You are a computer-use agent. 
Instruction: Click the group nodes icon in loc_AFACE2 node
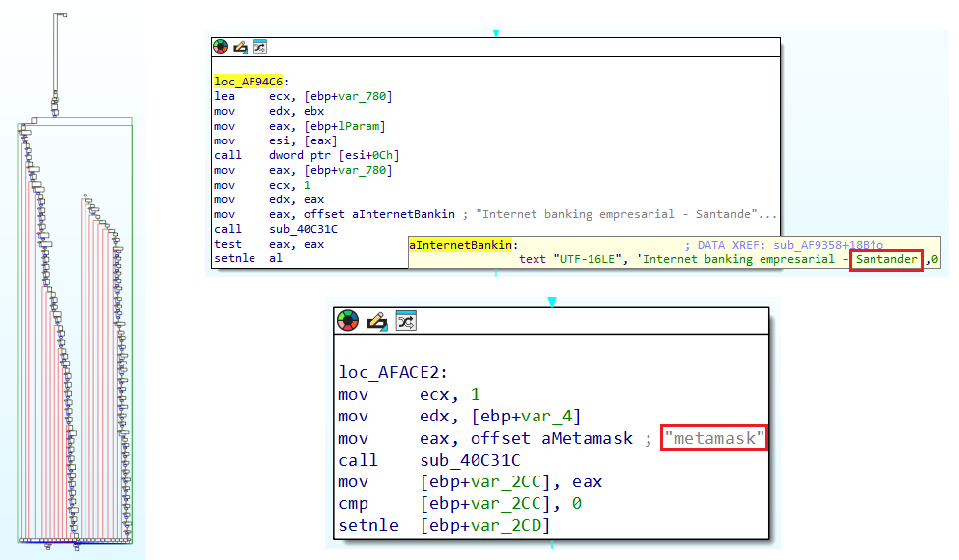point(406,320)
